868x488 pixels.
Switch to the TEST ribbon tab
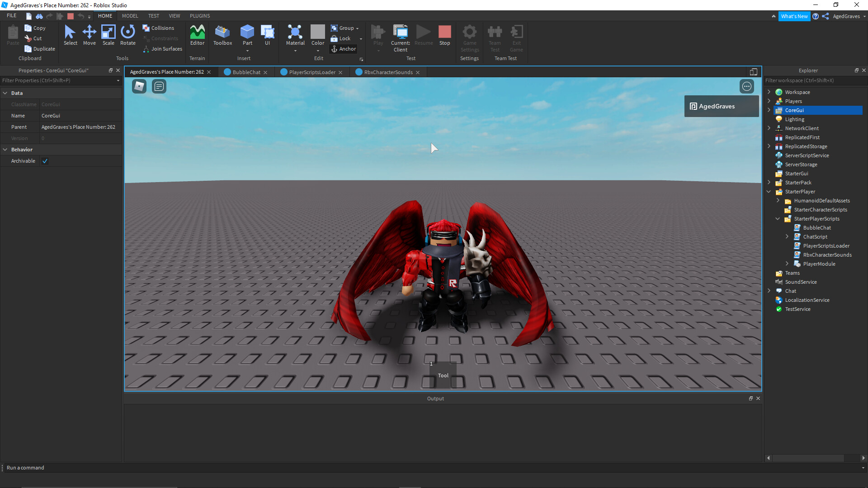154,16
